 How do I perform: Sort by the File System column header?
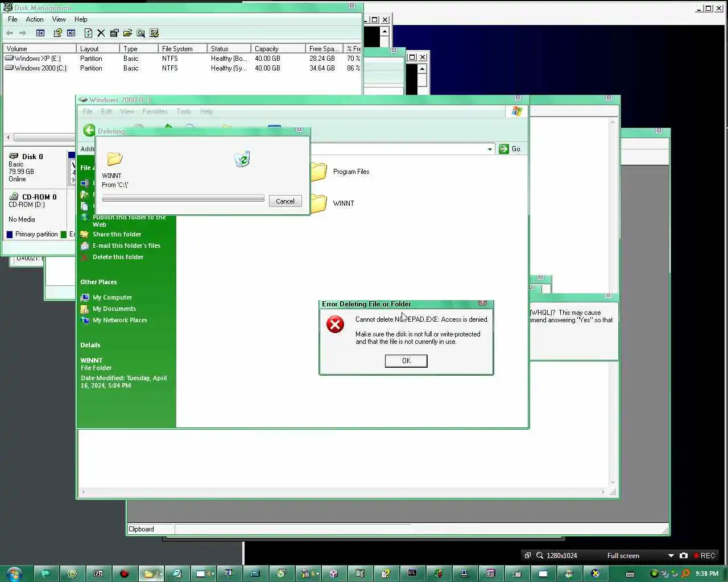tap(182, 49)
